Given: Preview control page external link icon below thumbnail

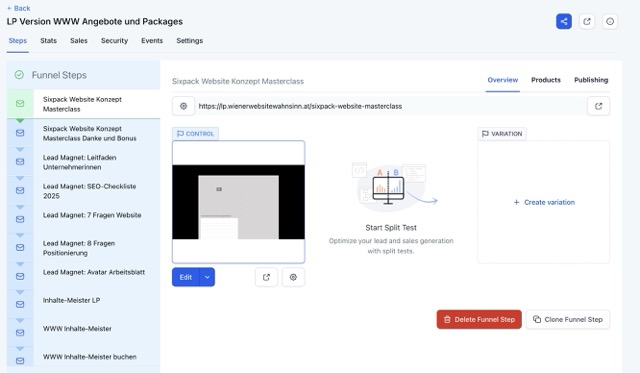Looking at the screenshot, I should click(x=266, y=277).
